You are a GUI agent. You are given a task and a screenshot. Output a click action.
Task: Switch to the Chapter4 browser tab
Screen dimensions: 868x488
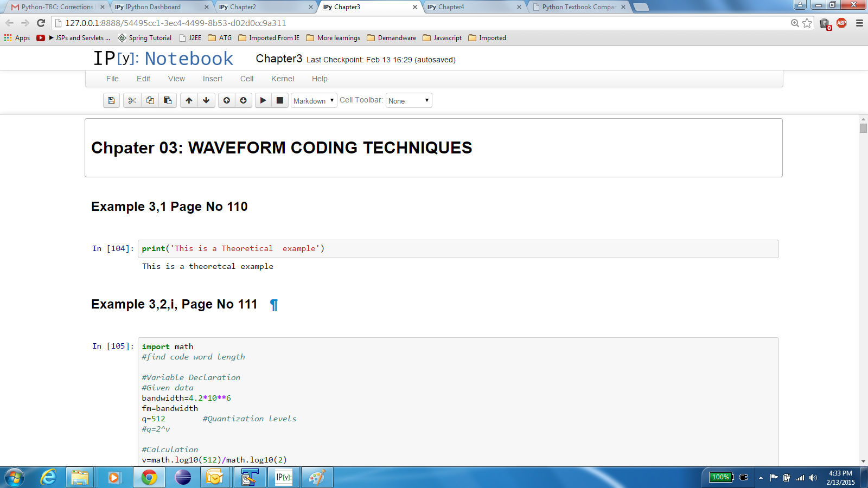472,7
